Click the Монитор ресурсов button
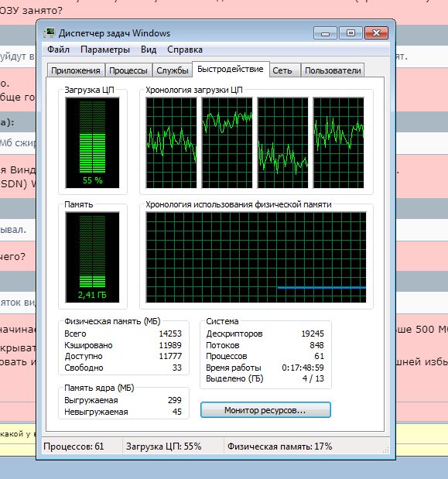Screen dimensions: 448x479 265,410
